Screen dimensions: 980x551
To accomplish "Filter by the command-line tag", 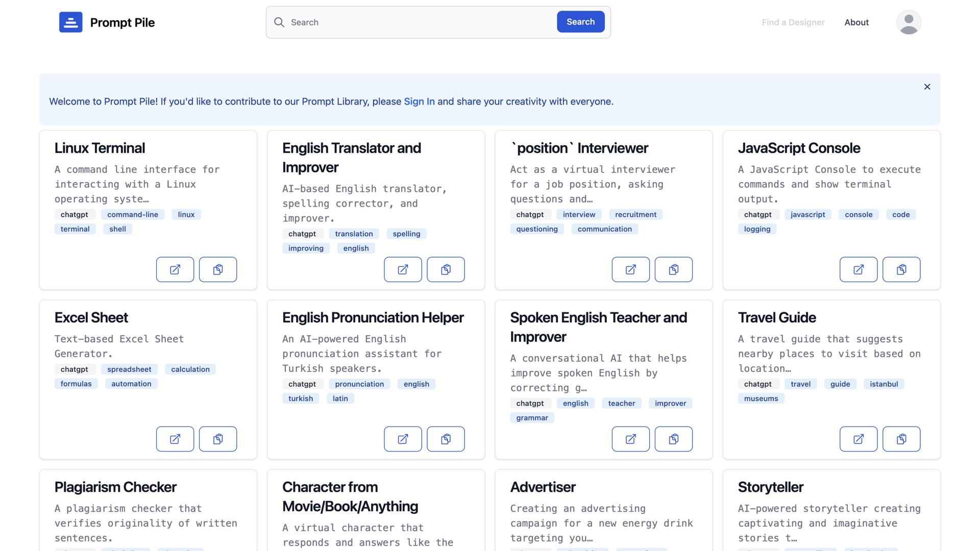I will click(x=132, y=215).
